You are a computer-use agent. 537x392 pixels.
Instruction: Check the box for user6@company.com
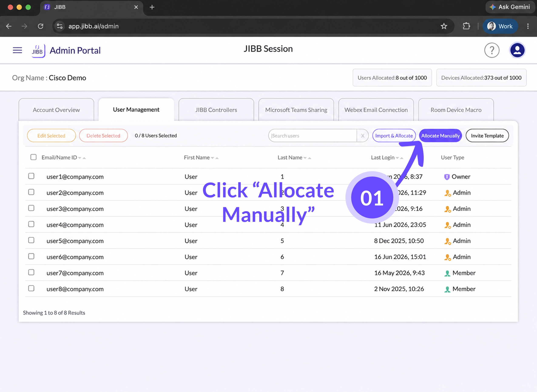(x=31, y=256)
